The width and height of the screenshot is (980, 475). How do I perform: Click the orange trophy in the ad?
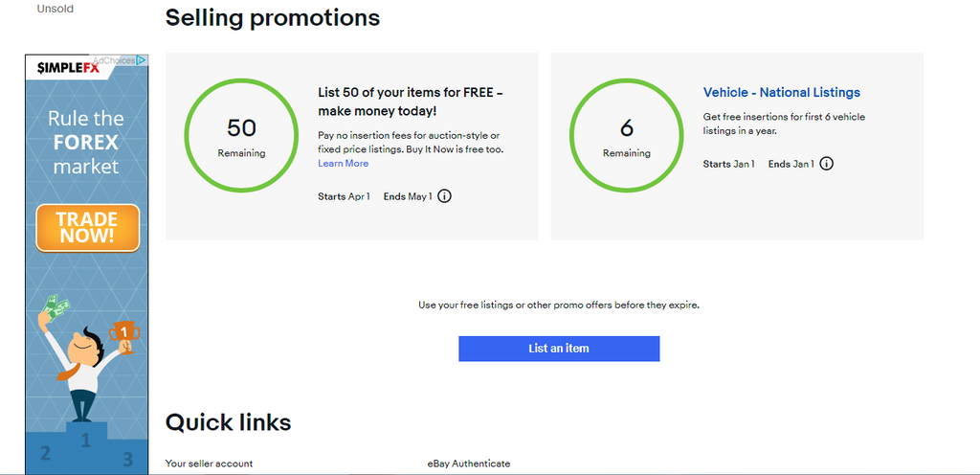[x=123, y=335]
